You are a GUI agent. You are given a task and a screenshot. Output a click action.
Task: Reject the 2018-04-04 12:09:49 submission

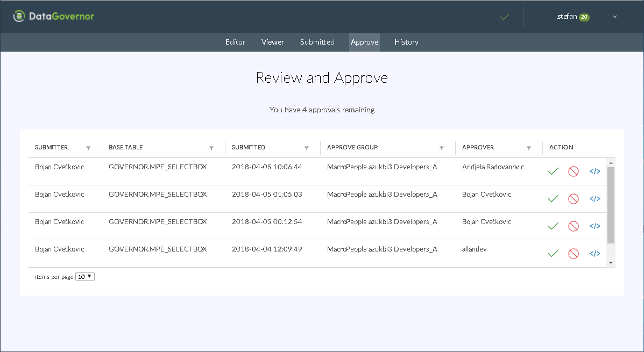(574, 254)
